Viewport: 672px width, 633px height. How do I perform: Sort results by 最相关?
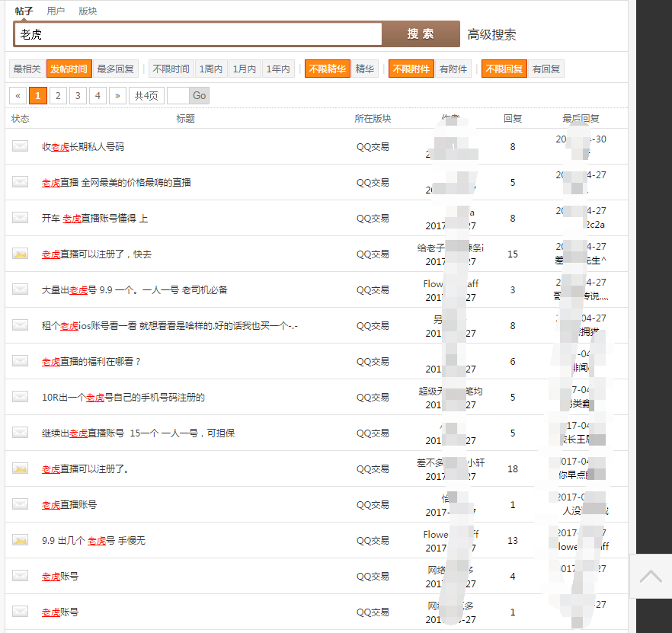27,69
